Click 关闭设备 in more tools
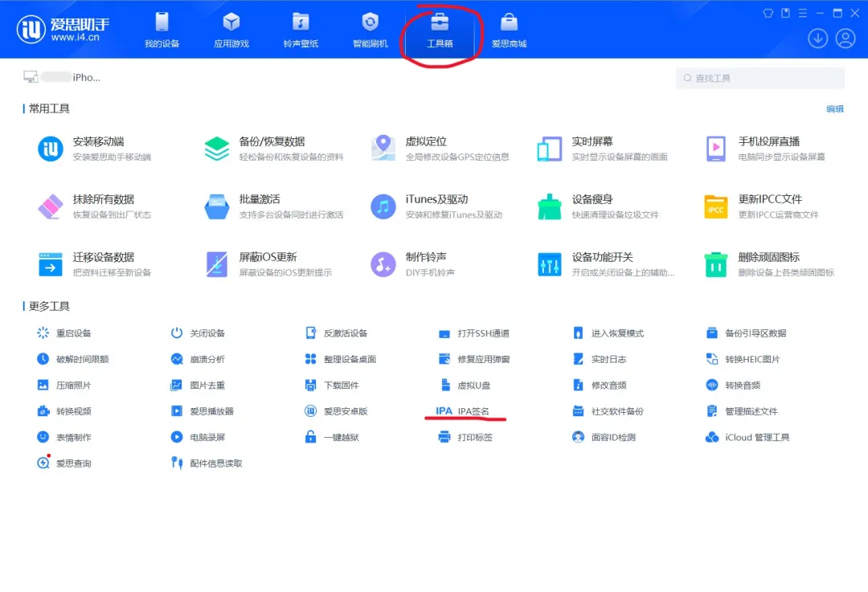The image size is (868, 592). (198, 333)
